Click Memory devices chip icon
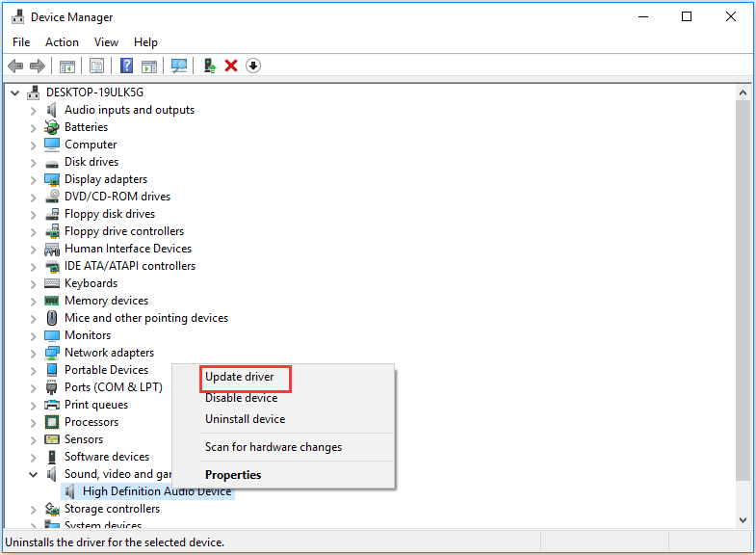 pos(52,301)
